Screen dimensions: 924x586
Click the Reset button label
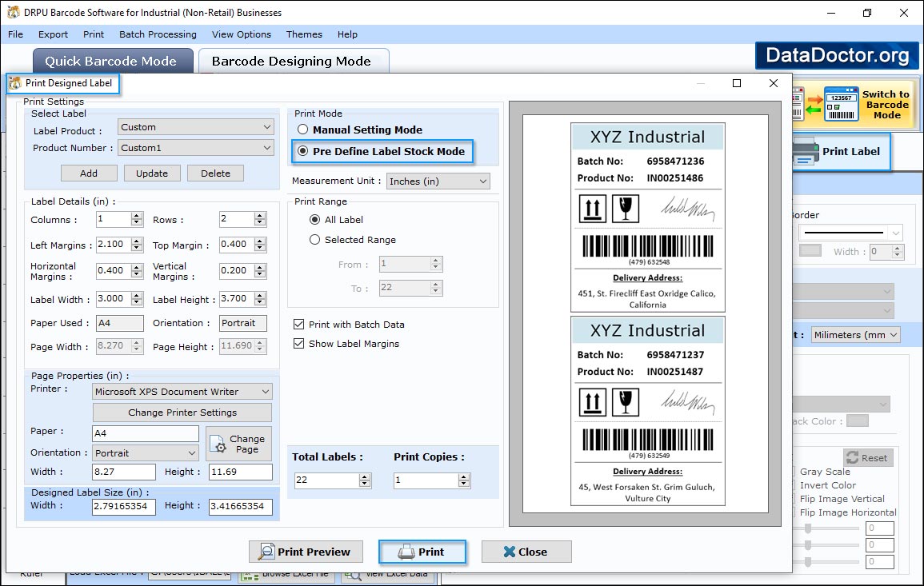click(x=874, y=457)
